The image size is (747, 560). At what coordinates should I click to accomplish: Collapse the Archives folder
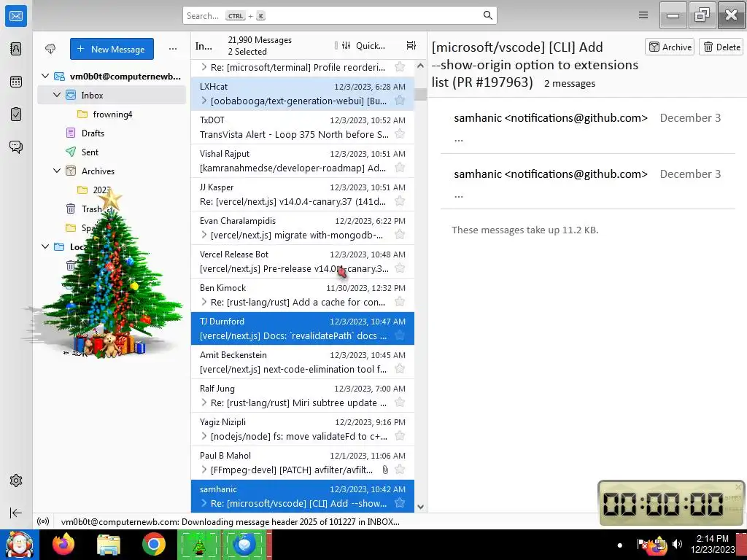[57, 171]
